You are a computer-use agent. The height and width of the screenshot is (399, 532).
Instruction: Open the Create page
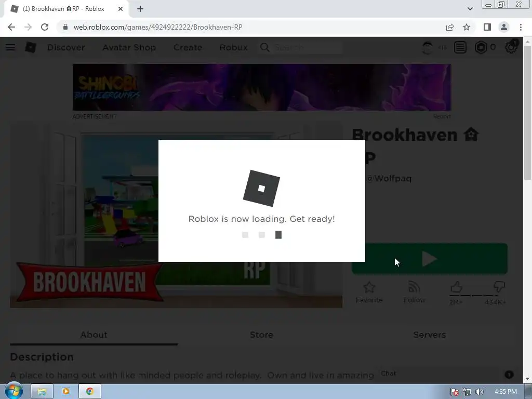tap(188, 47)
